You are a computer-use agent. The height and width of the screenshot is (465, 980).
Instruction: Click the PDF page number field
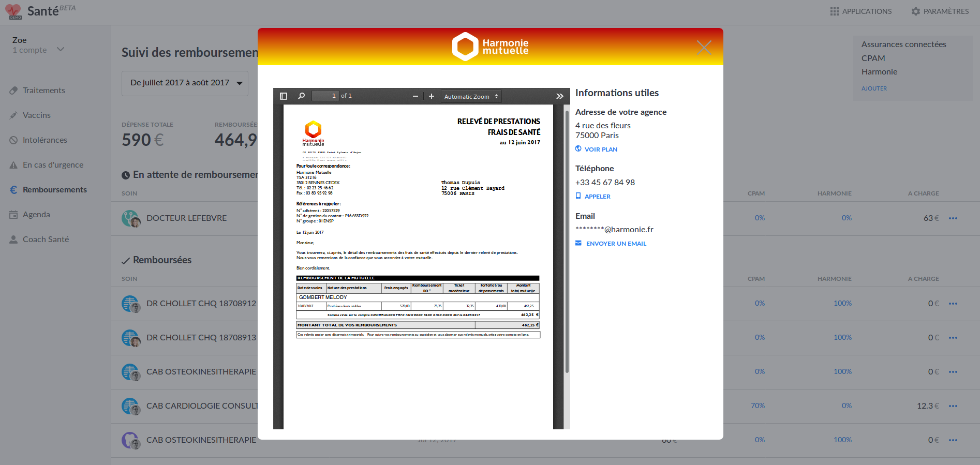pyautogui.click(x=325, y=96)
